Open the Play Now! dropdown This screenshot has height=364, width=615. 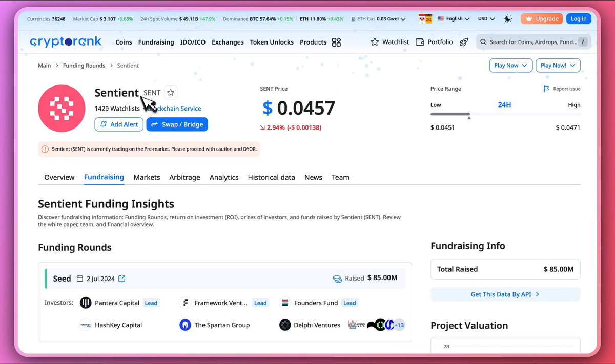558,66
